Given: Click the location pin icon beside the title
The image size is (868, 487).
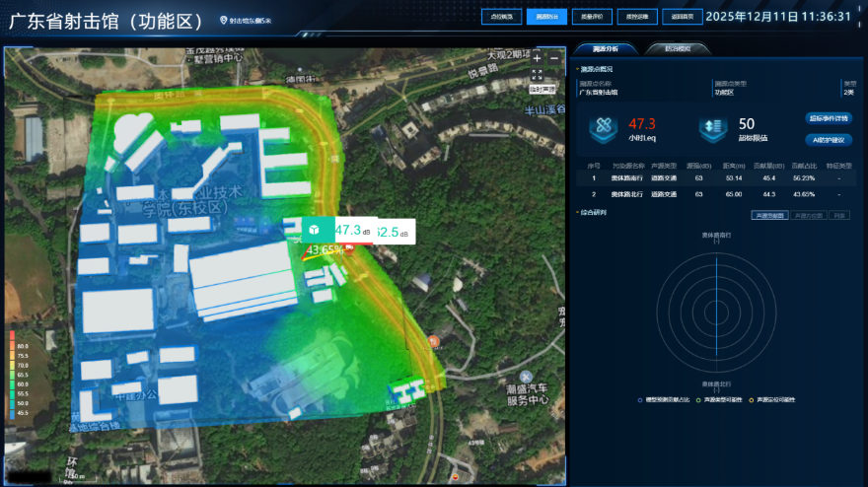Looking at the screenshot, I should tap(223, 20).
